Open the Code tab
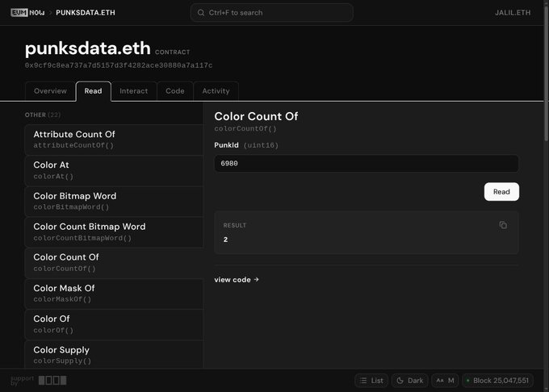549x392 pixels. click(x=175, y=91)
